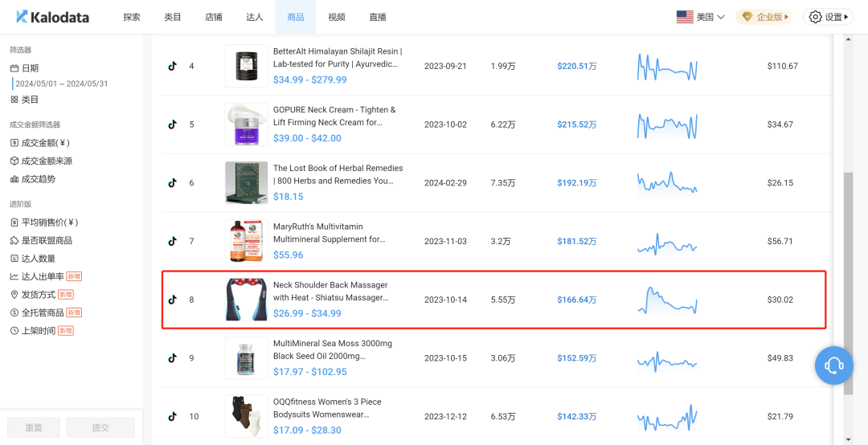The image size is (868, 445).
Task: Click the 提交 button
Action: [100, 427]
